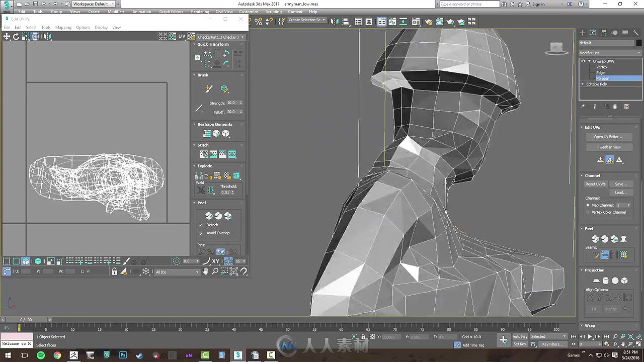Click the Open UV Editor button
The height and width of the screenshot is (362, 644).
(x=609, y=137)
